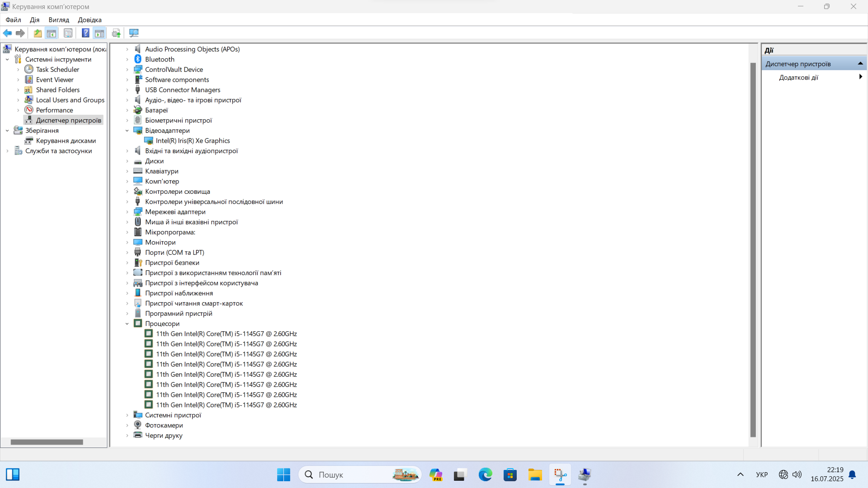This screenshot has height=488, width=868.
Task: Collapse Диспетчер пристроїв actions section arrow
Action: tap(860, 64)
